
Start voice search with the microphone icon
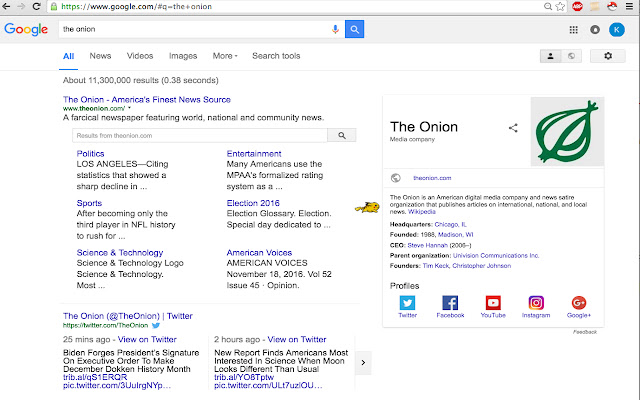(335, 29)
